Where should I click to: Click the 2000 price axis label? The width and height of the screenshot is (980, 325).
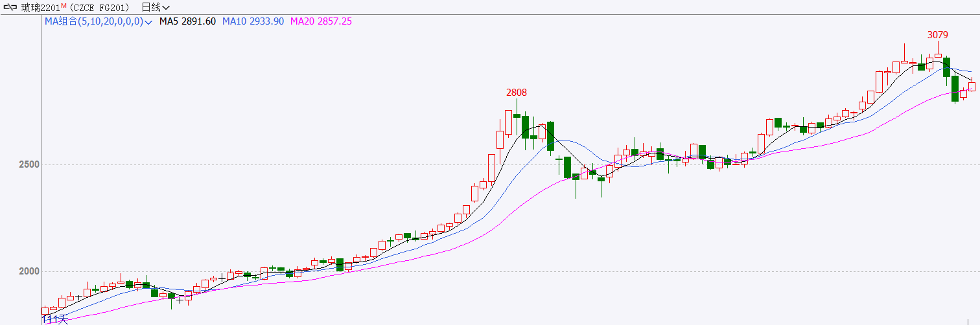pos(29,271)
